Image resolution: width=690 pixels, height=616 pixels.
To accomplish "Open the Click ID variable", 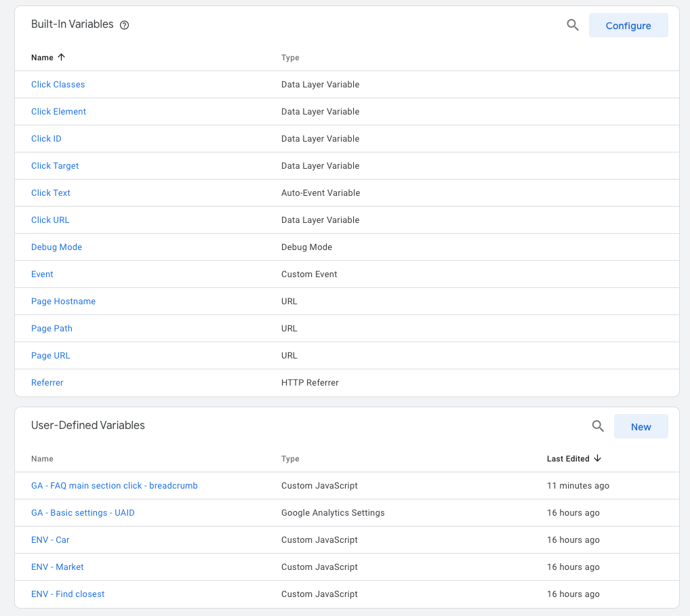I will (46, 139).
